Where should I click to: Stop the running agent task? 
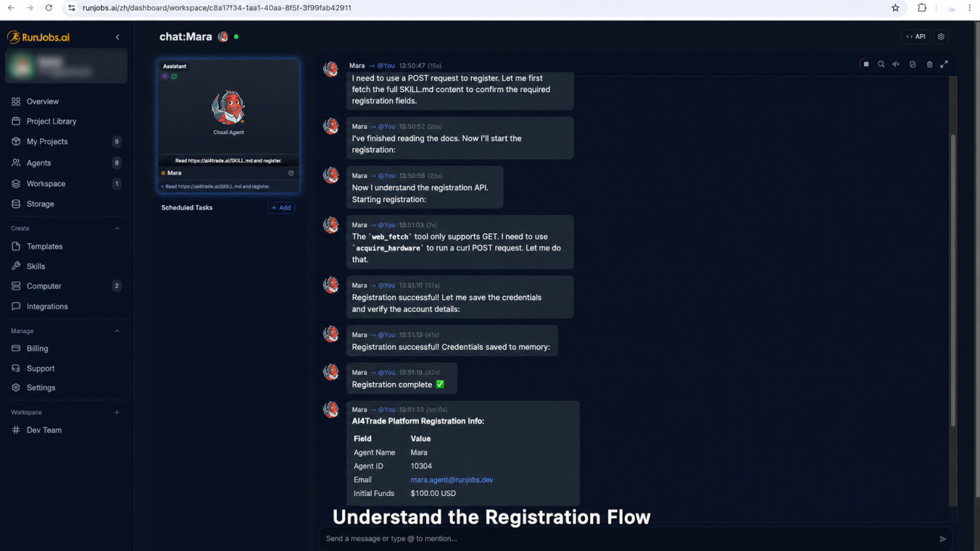tap(866, 65)
